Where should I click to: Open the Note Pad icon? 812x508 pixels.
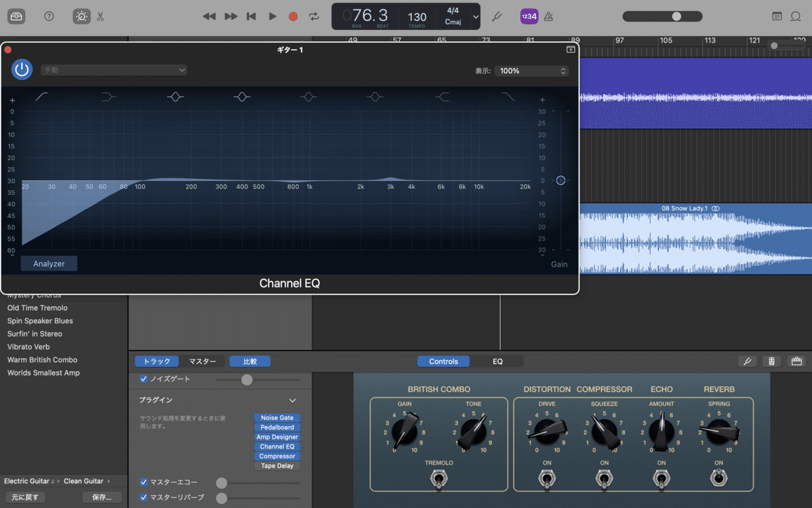click(777, 16)
